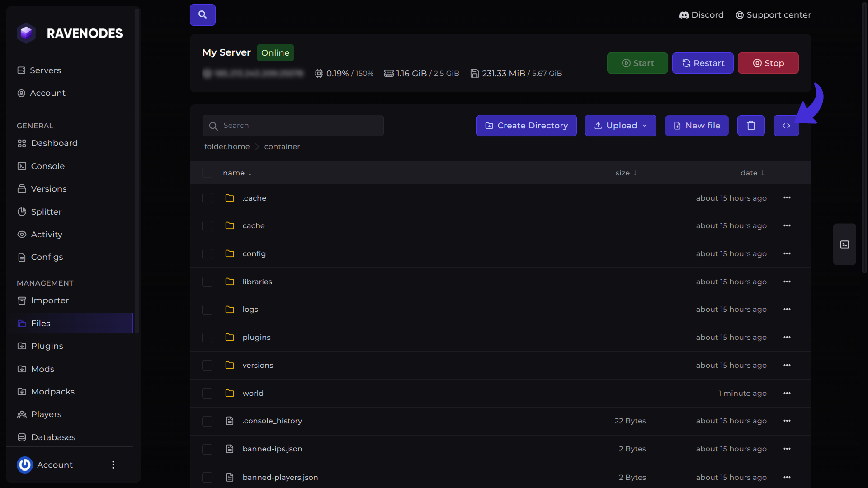Check the .console_history file checkbox
The width and height of the screenshot is (868, 488).
pos(207,421)
